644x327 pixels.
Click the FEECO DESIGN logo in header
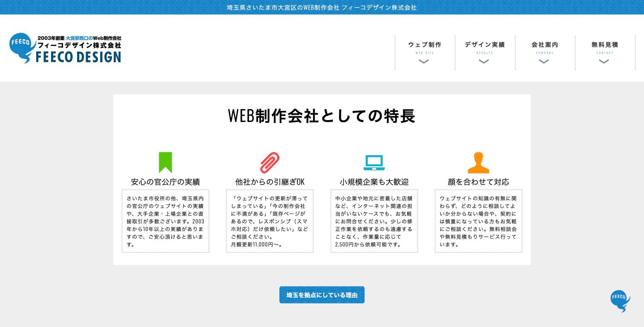tap(65, 49)
